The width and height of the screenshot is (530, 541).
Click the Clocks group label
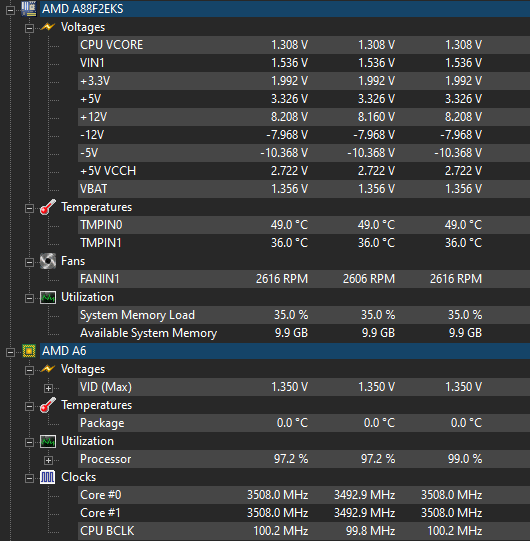tap(78, 477)
